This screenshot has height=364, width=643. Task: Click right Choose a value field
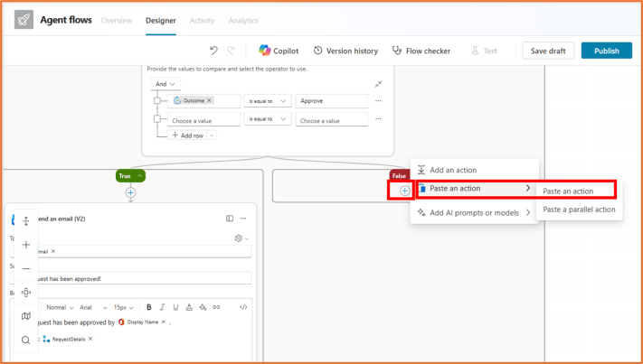coord(331,120)
